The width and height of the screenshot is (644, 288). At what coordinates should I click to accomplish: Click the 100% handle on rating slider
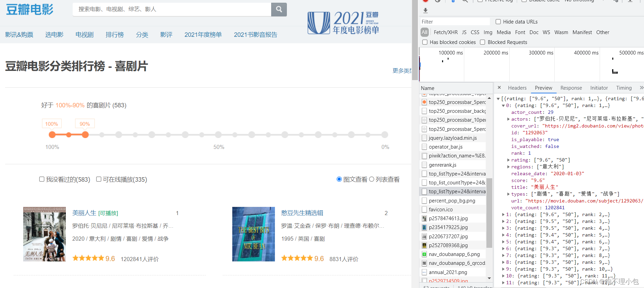(52, 135)
